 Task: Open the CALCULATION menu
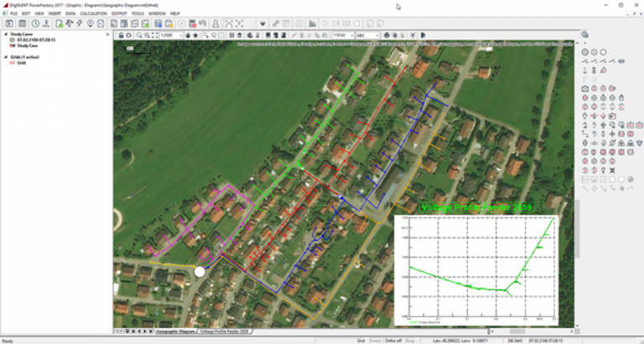[91, 13]
